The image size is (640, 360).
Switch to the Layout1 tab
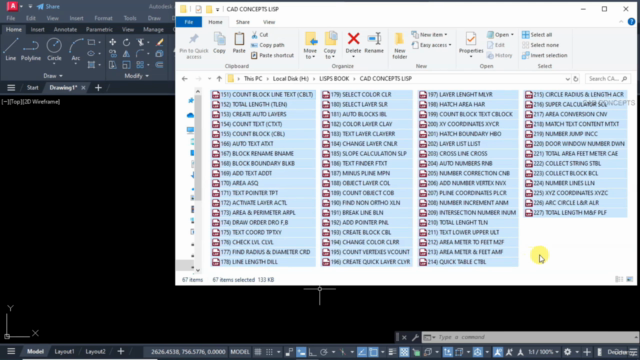coord(64,352)
